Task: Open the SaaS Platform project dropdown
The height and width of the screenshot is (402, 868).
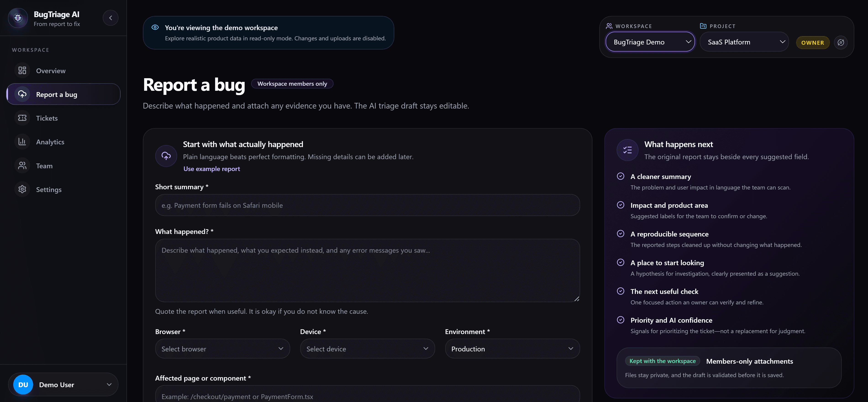Action: coord(744,42)
